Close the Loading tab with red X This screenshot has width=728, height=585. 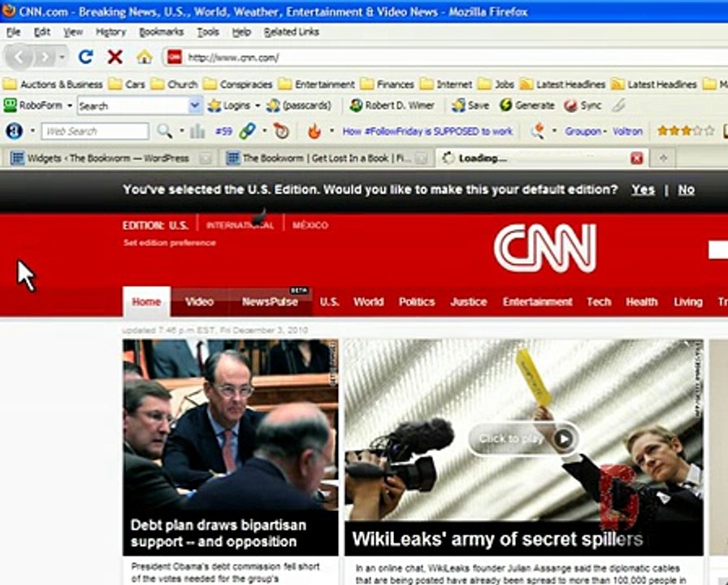pyautogui.click(x=636, y=158)
